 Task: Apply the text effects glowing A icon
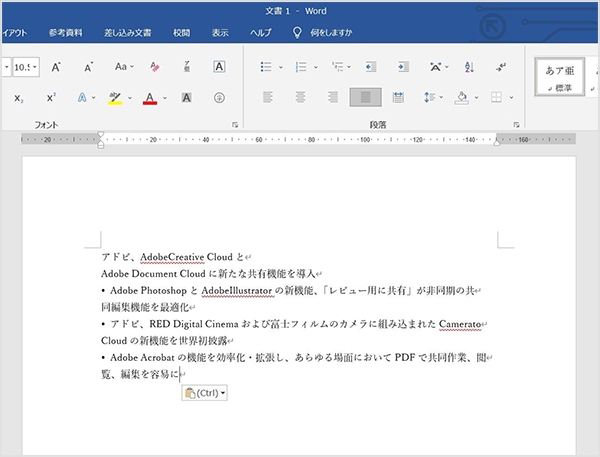click(x=82, y=98)
